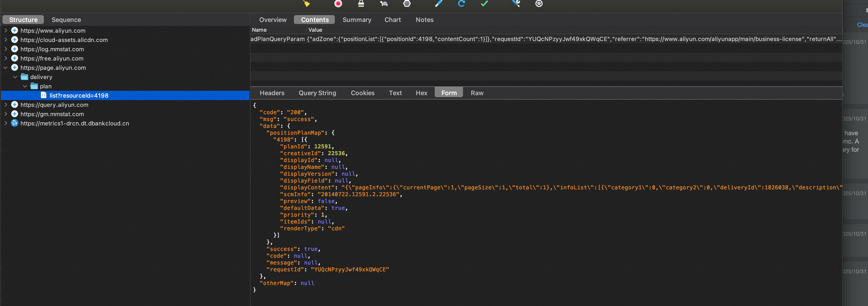This screenshot has height=306, width=868.
Task: Click the breakpoints hexagon icon
Action: point(407,4)
